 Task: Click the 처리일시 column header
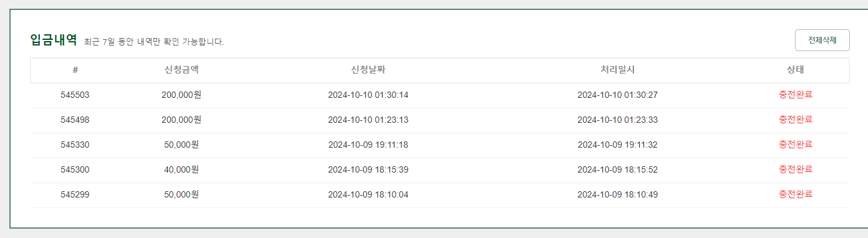(618, 70)
